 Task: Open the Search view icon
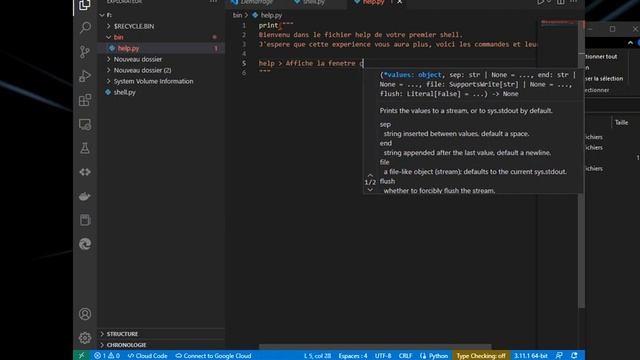click(x=85, y=28)
